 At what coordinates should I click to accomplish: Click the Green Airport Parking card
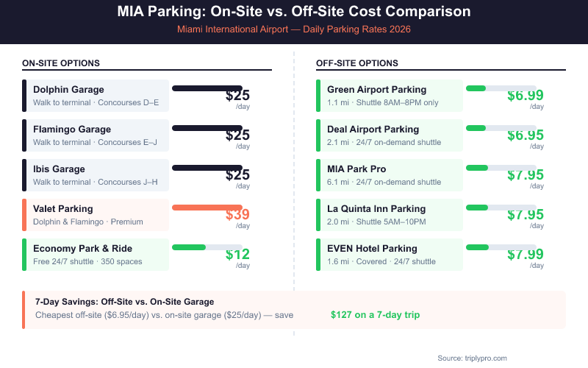390,96
